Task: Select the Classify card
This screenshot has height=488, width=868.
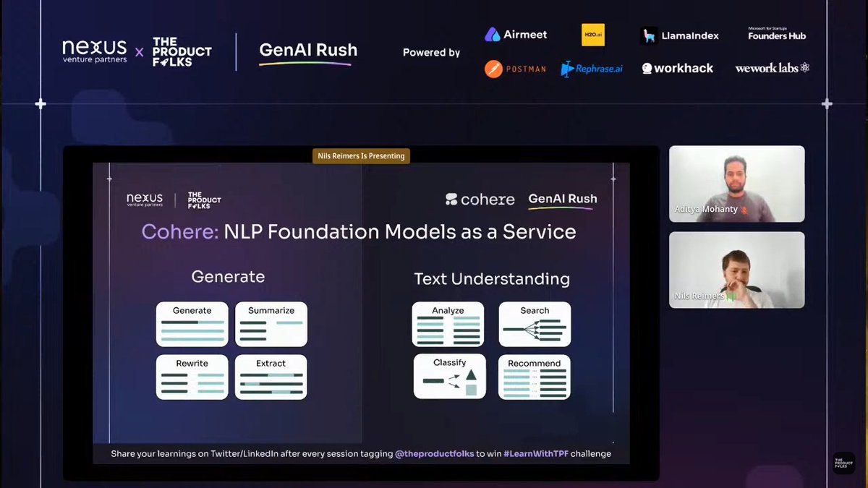Action: (449, 377)
